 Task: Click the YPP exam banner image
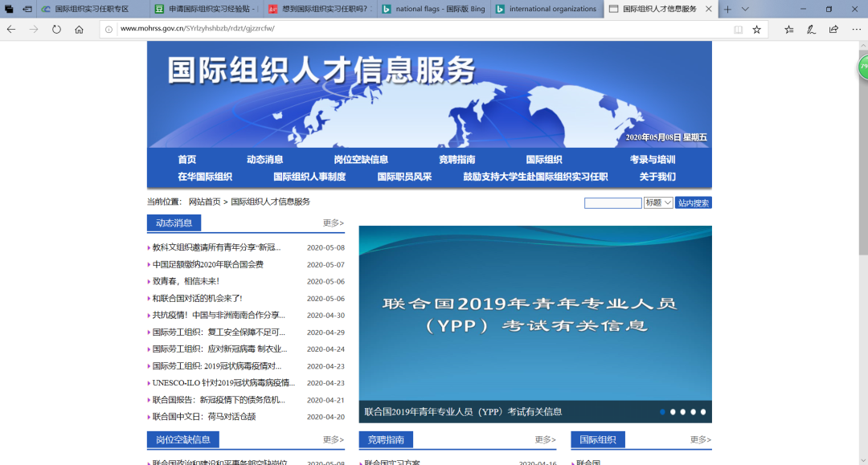click(534, 313)
